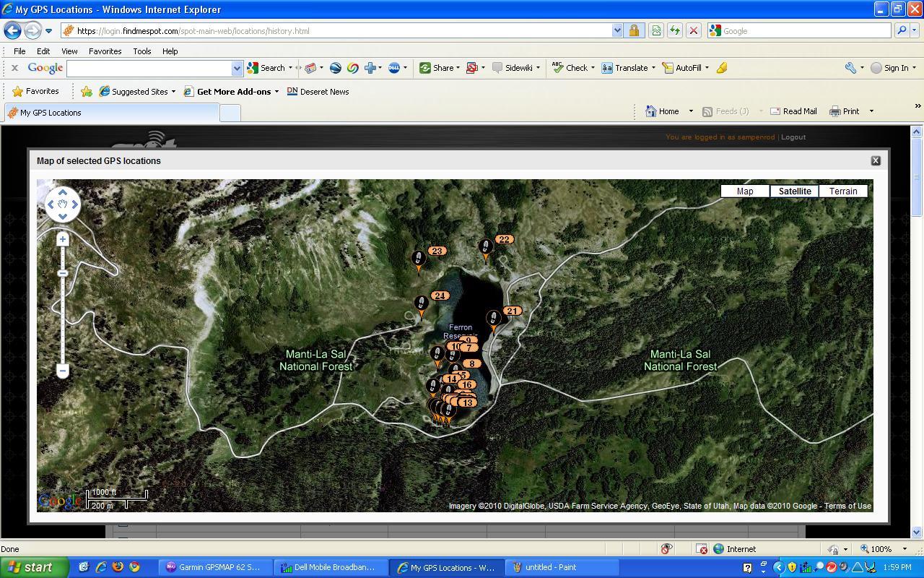Viewport: 924px width, 578px height.
Task: Click the map pan up arrow
Action: tap(63, 192)
